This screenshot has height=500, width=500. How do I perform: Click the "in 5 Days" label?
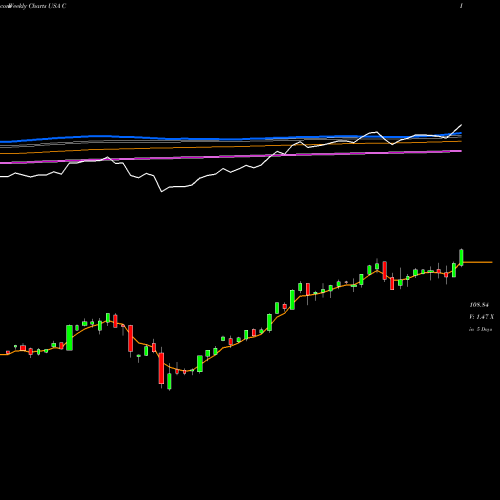[480, 329]
